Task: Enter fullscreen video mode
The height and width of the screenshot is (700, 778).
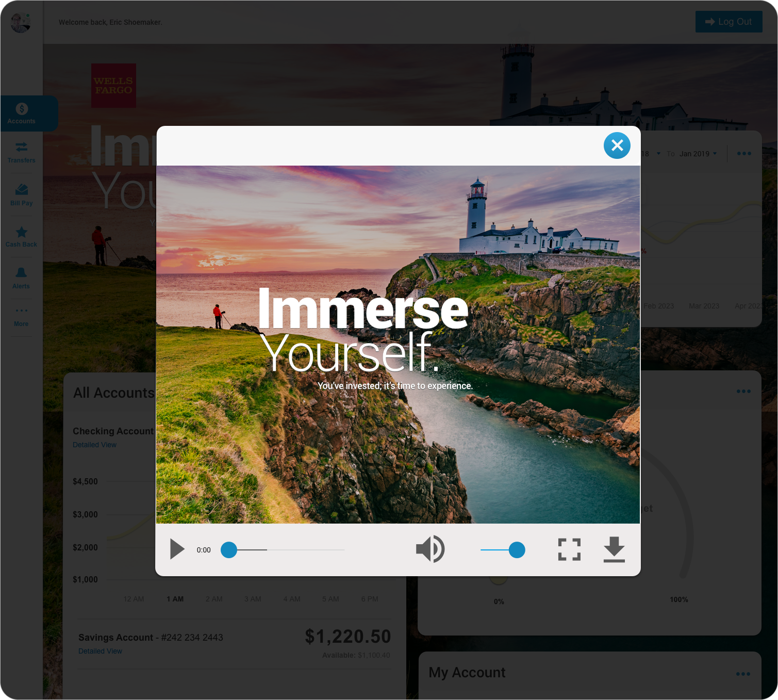Action: [x=569, y=549]
